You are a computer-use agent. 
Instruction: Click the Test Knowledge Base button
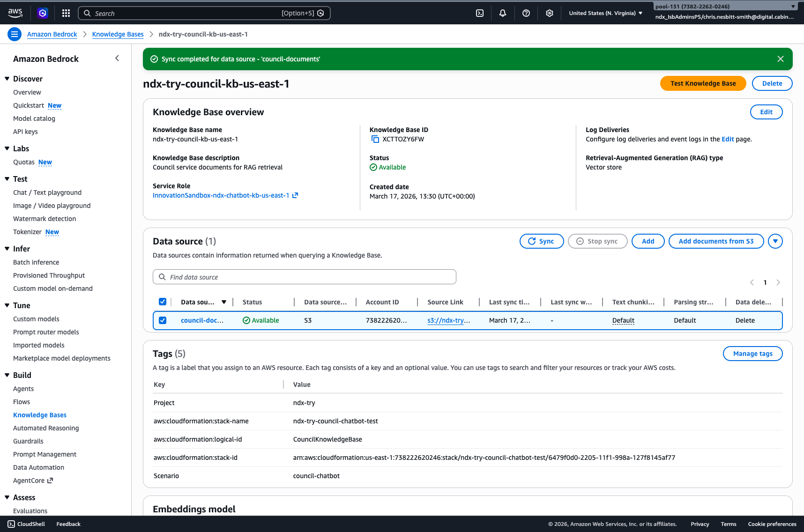pyautogui.click(x=703, y=83)
